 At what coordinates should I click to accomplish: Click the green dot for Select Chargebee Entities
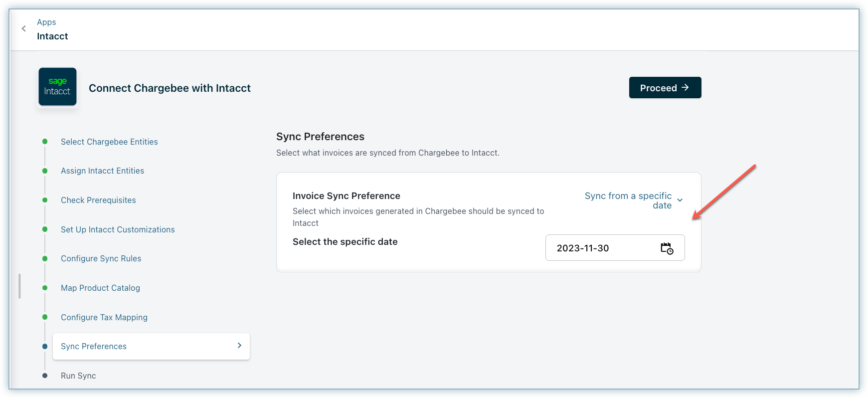pos(45,142)
